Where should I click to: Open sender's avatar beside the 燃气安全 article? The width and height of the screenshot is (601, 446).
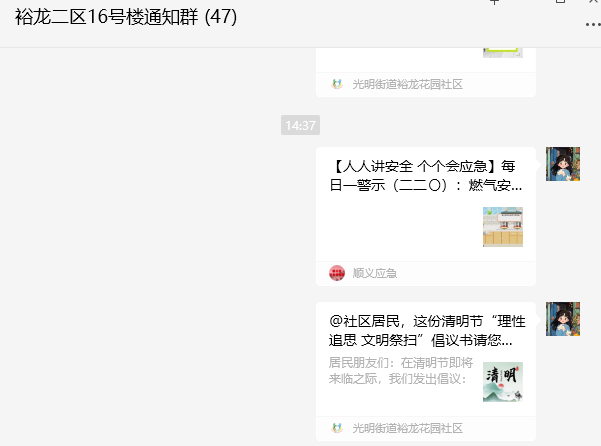coord(563,164)
